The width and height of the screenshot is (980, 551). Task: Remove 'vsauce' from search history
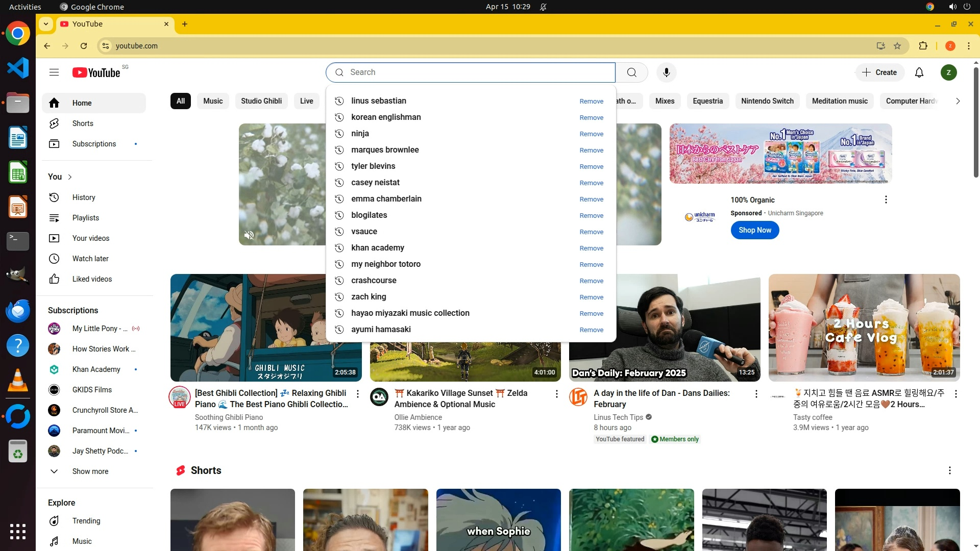591,232
